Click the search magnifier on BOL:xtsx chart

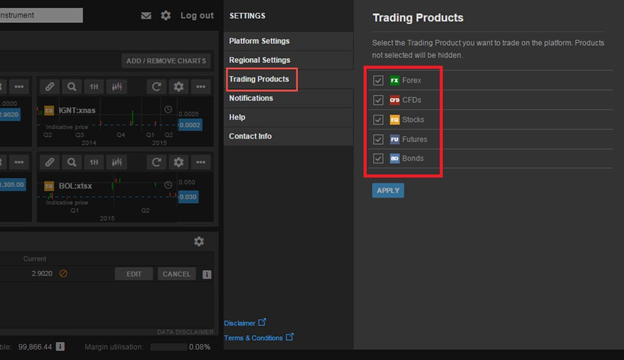(x=72, y=162)
